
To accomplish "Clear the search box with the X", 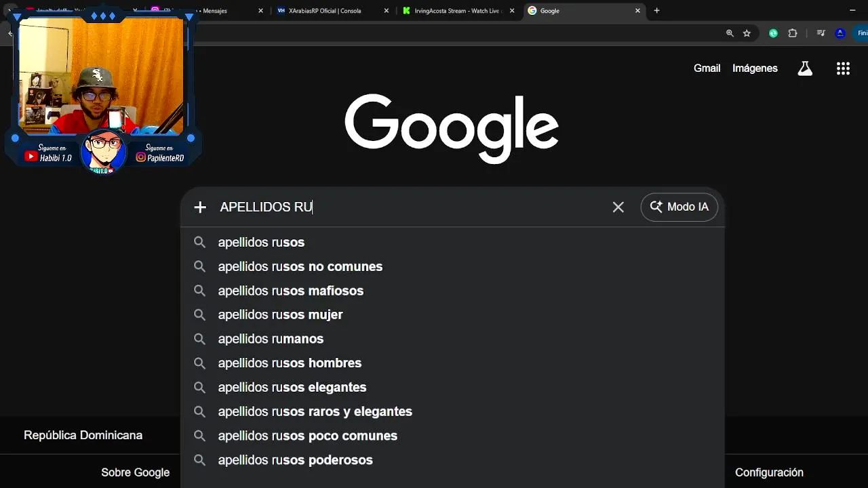I will [618, 207].
